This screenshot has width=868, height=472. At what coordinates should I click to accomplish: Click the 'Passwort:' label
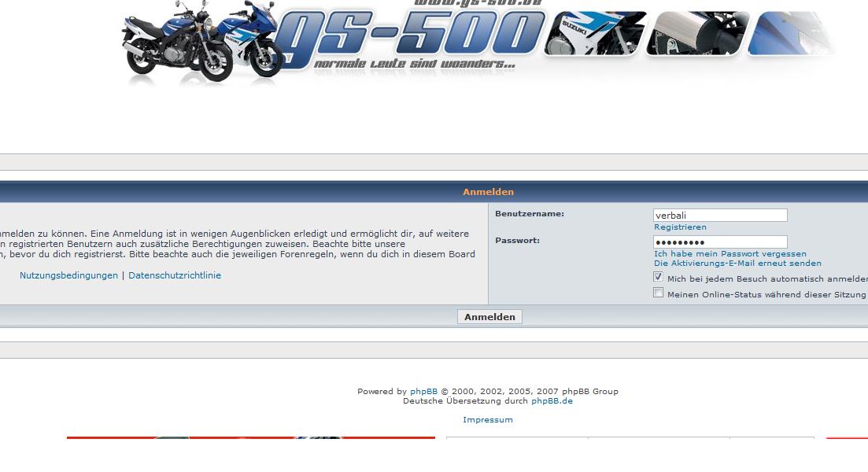coord(517,240)
